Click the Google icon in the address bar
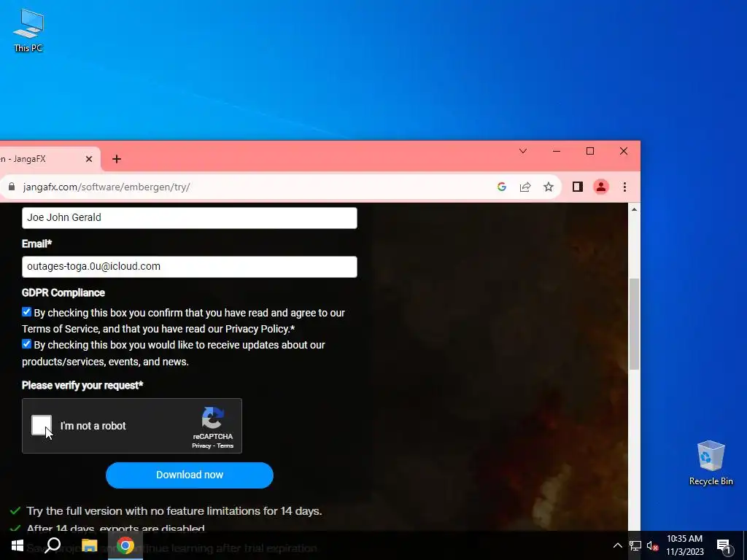The width and height of the screenshot is (747, 560). pos(502,187)
